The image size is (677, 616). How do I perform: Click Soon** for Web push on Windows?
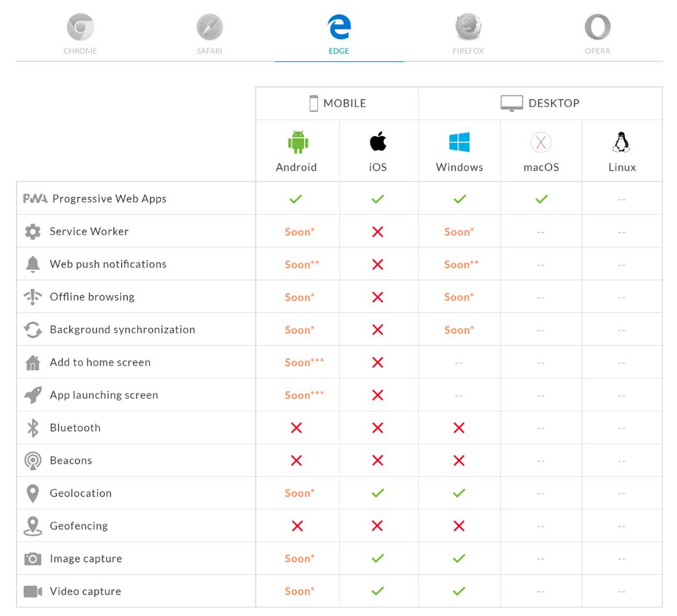(x=461, y=265)
